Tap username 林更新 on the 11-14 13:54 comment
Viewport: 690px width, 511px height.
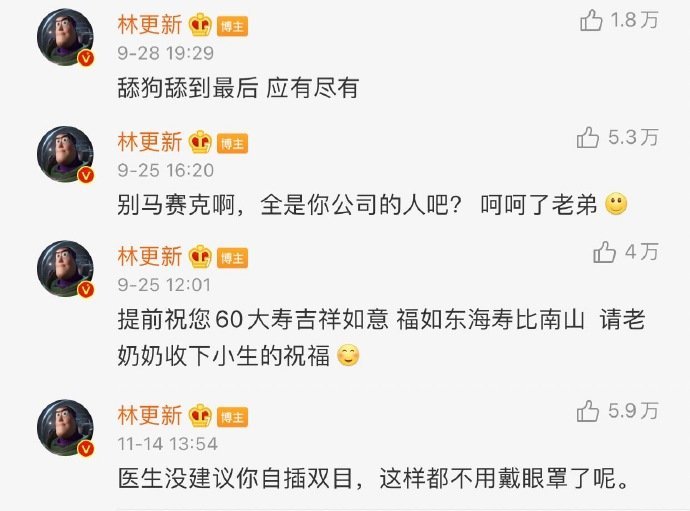(150, 415)
